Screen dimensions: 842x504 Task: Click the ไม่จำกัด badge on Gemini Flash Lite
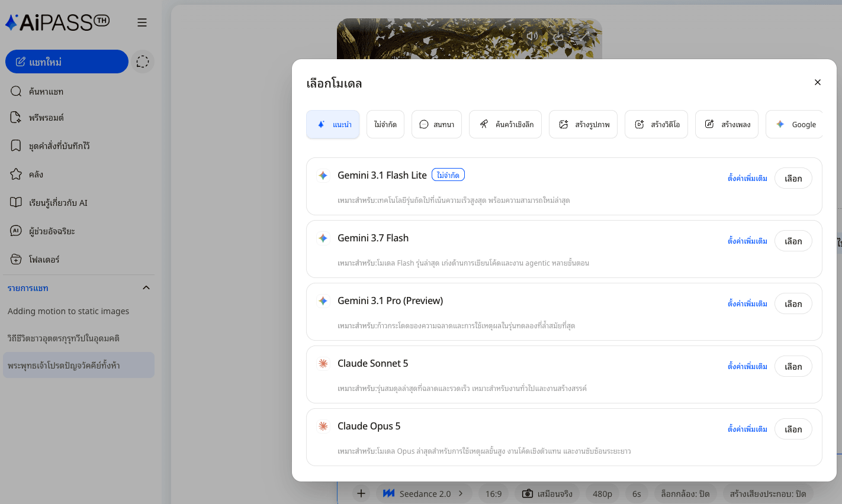click(448, 175)
